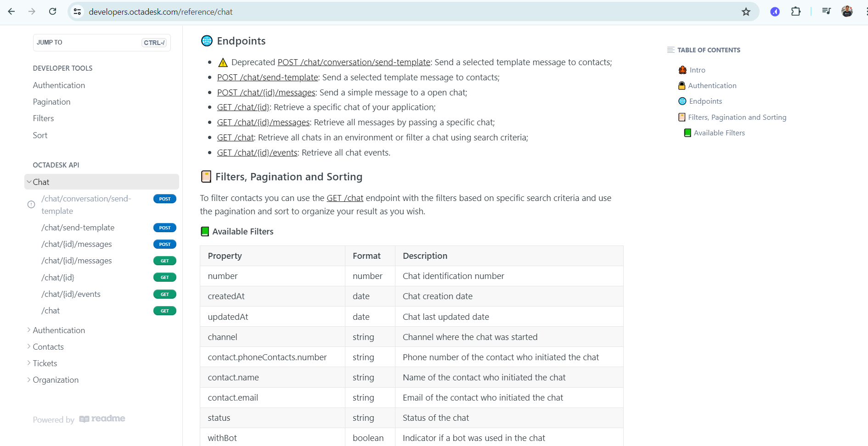Select the updatedAt property cell

click(x=272, y=317)
